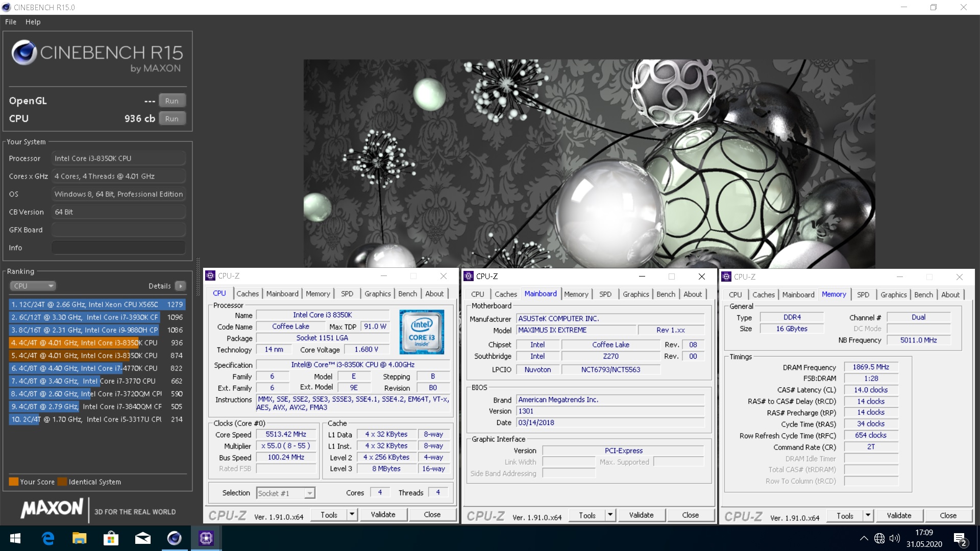Screen dimensions: 980x551
Task: Open Tools dropdown arrow in Memory window
Action: tap(868, 516)
